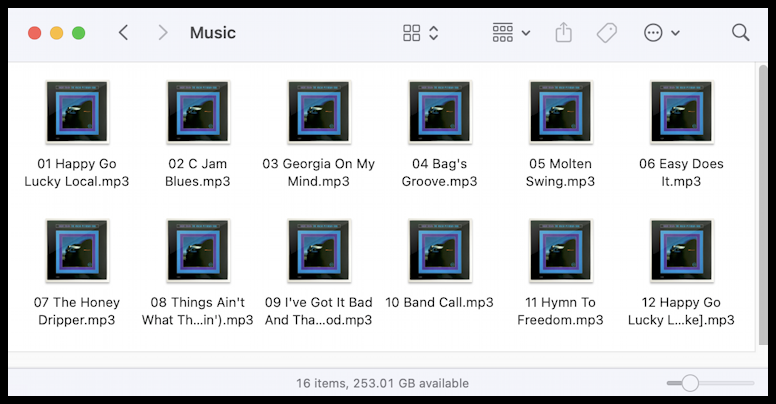The width and height of the screenshot is (776, 404).
Task: Open the More actions ellipsis menu
Action: tap(653, 33)
